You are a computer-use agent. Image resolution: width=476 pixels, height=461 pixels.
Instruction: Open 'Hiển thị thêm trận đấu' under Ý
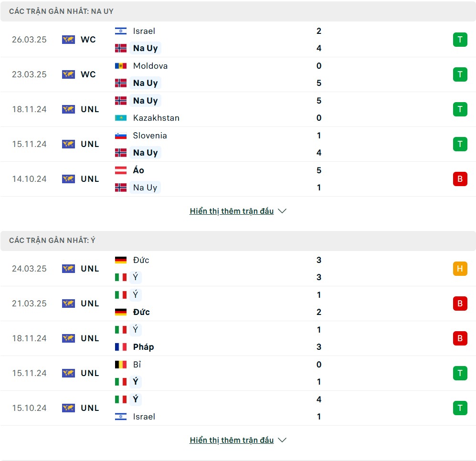tap(232, 440)
